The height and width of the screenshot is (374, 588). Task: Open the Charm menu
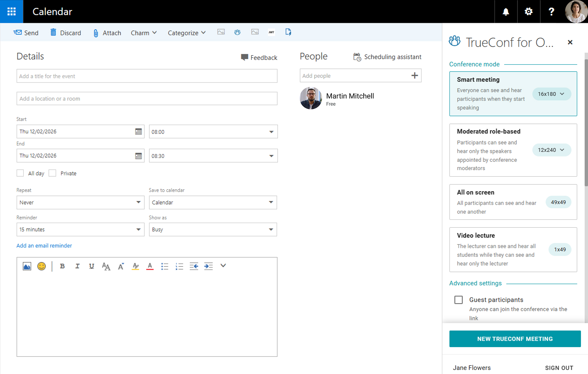[x=143, y=33]
